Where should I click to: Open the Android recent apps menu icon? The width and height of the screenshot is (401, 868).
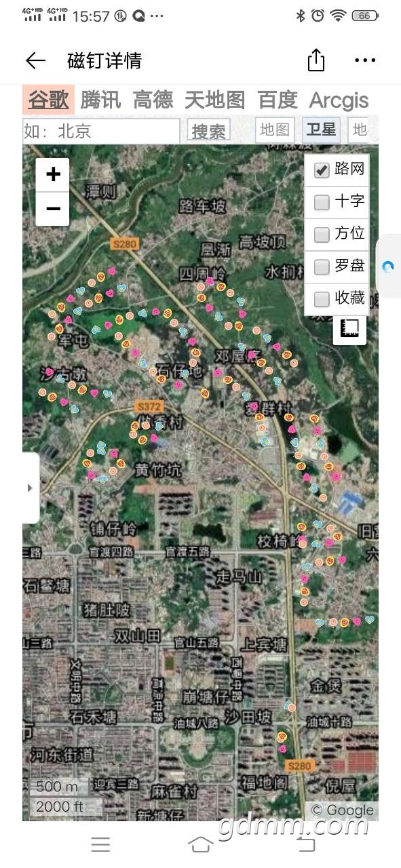pos(100,844)
